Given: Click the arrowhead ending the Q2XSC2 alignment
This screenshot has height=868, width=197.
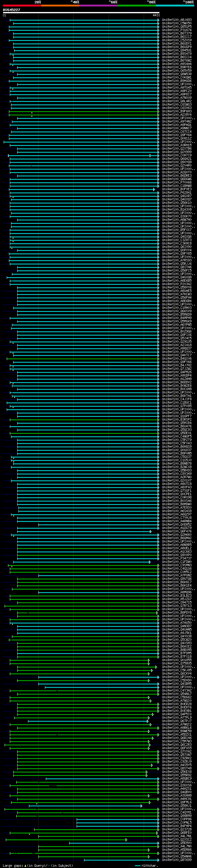Looking at the screenshot, I should click(x=127, y=840).
